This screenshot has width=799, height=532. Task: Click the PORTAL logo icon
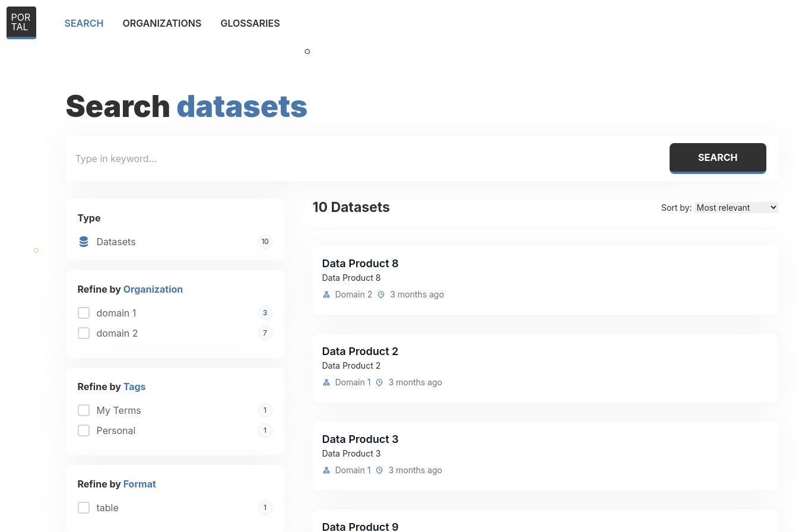coord(21,23)
